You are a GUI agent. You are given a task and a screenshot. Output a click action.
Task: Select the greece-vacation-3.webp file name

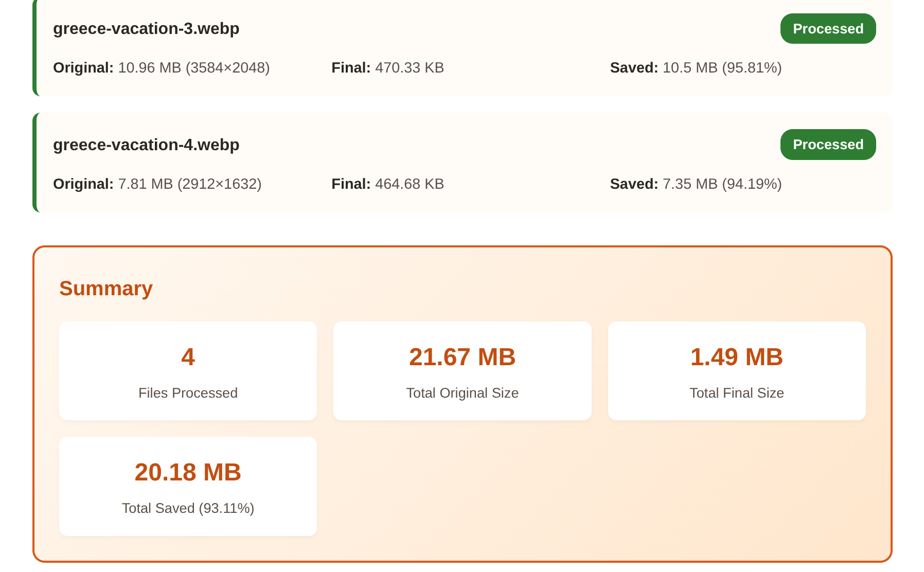[146, 29]
